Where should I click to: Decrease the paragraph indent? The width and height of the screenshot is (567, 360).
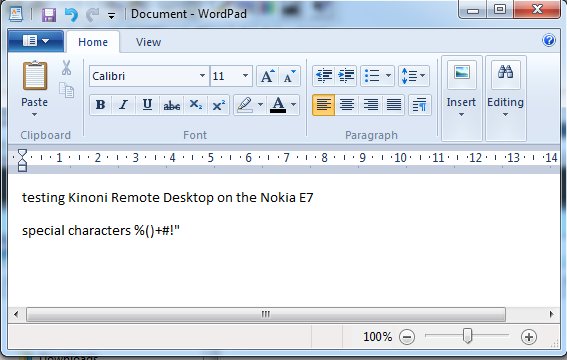point(324,76)
